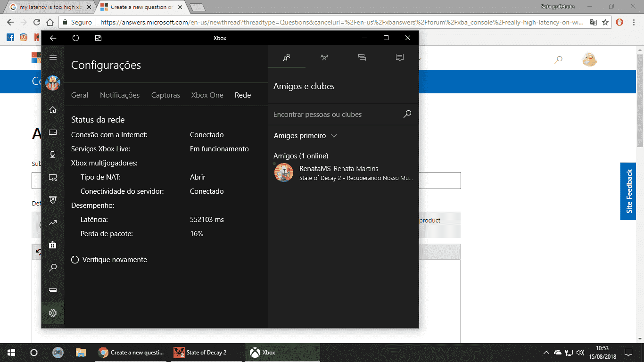Image resolution: width=644 pixels, height=362 pixels.
Task: Open Settings gear in the Xbox sidebar
Action: point(53,313)
